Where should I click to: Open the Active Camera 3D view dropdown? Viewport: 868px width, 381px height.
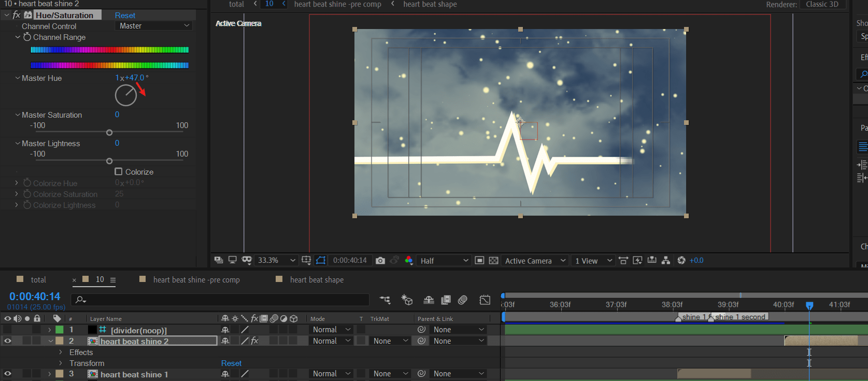tap(535, 260)
